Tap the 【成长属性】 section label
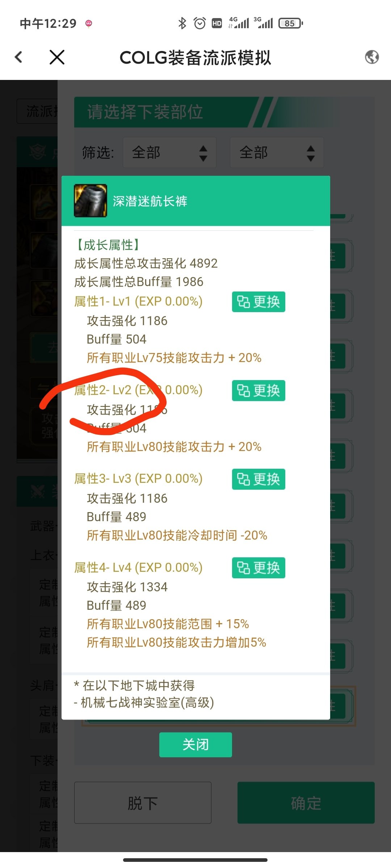 tap(107, 245)
